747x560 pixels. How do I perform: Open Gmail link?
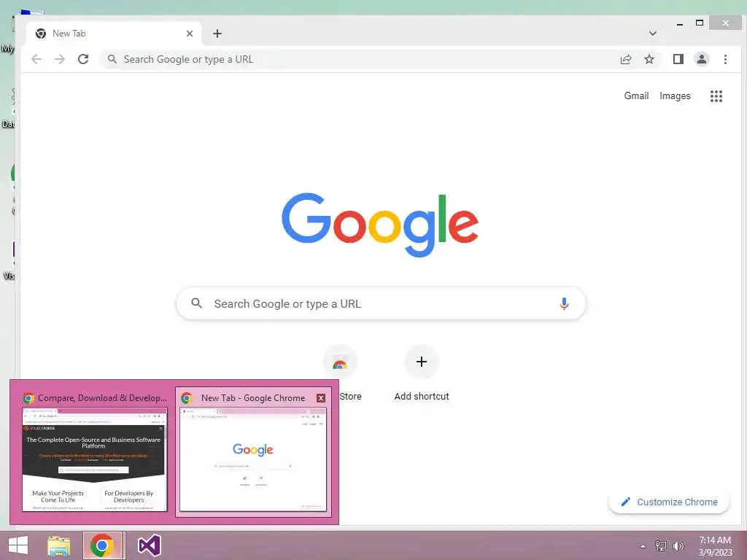point(636,96)
